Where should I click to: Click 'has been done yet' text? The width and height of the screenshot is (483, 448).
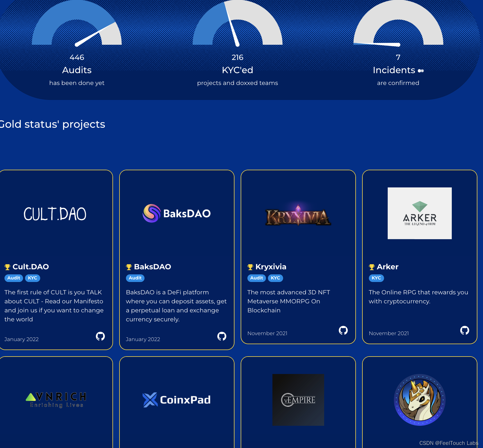coord(77,83)
